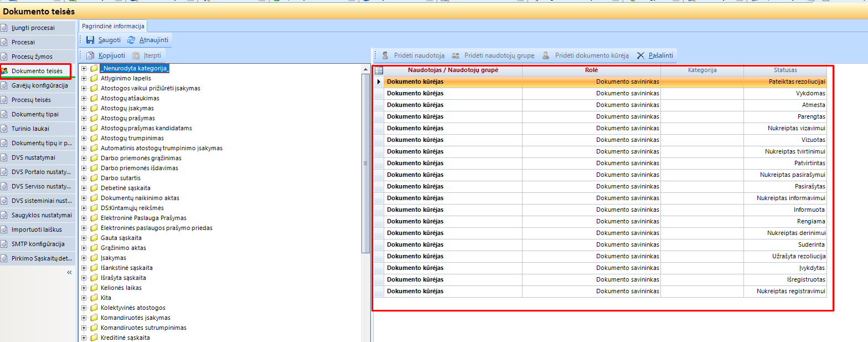Click the Pridėti naudotoją user icon
The height and width of the screenshot is (342, 868).
click(385, 55)
